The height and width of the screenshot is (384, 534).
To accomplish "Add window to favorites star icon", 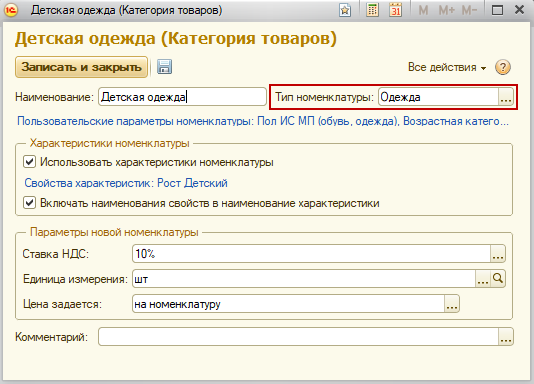I will (x=345, y=10).
